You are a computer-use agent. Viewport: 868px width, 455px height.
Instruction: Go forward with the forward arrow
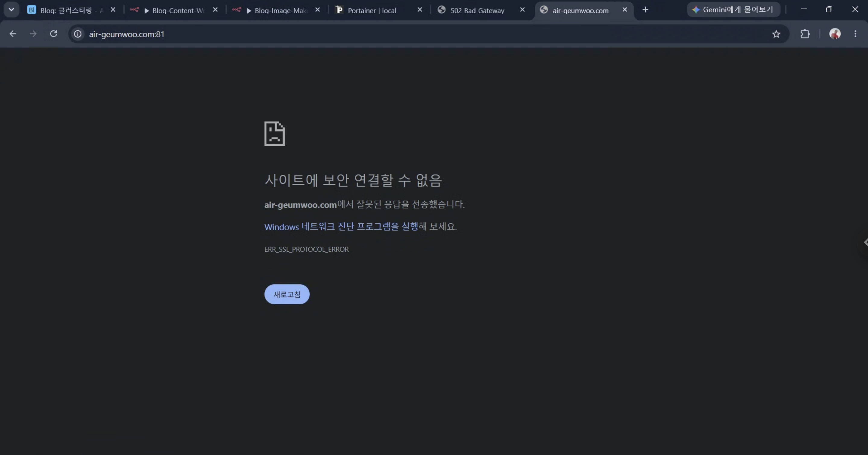pos(33,34)
